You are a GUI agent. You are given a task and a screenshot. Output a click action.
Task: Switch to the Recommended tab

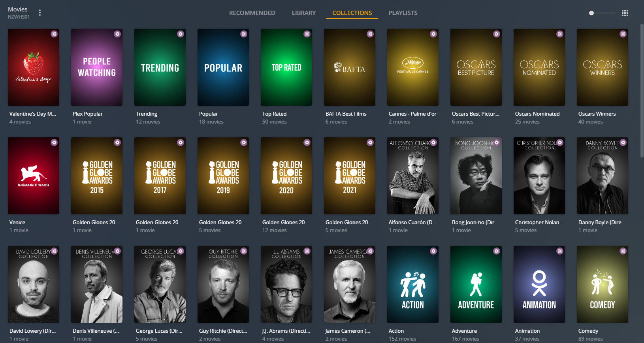pyautogui.click(x=252, y=13)
